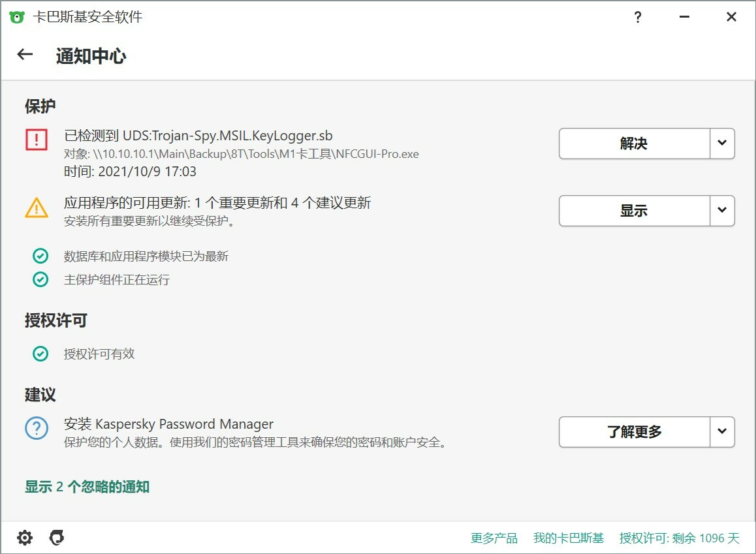756x554 pixels.
Task: Expand the dropdown arrow beside 显示
Action: click(722, 211)
